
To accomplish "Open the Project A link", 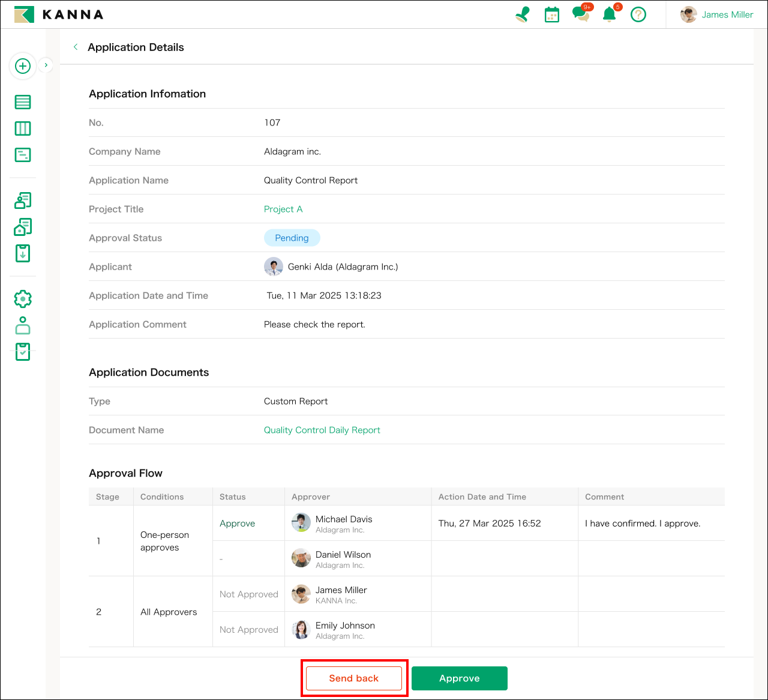I will click(283, 209).
